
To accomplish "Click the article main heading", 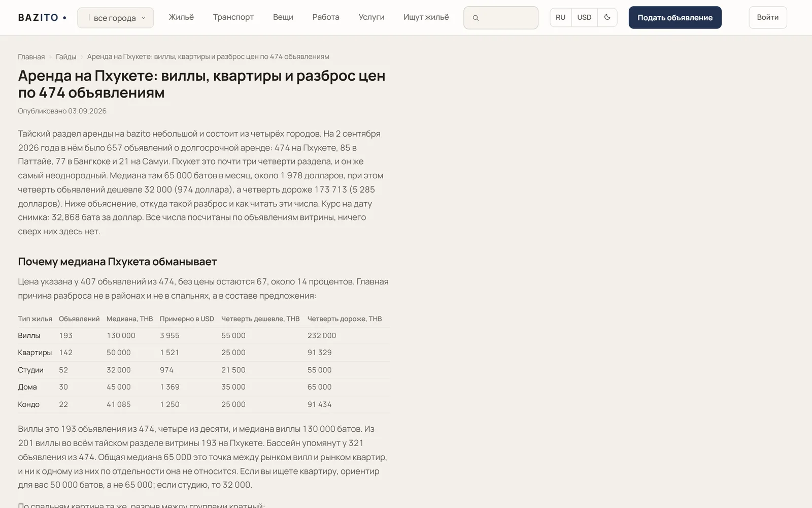I will 201,84.
